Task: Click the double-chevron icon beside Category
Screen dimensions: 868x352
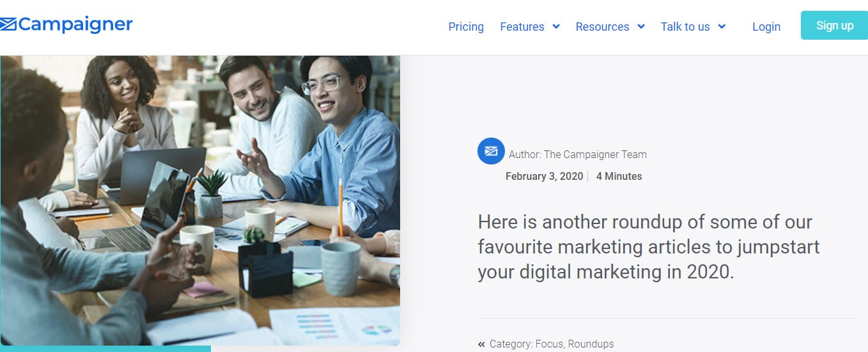Action: [481, 344]
